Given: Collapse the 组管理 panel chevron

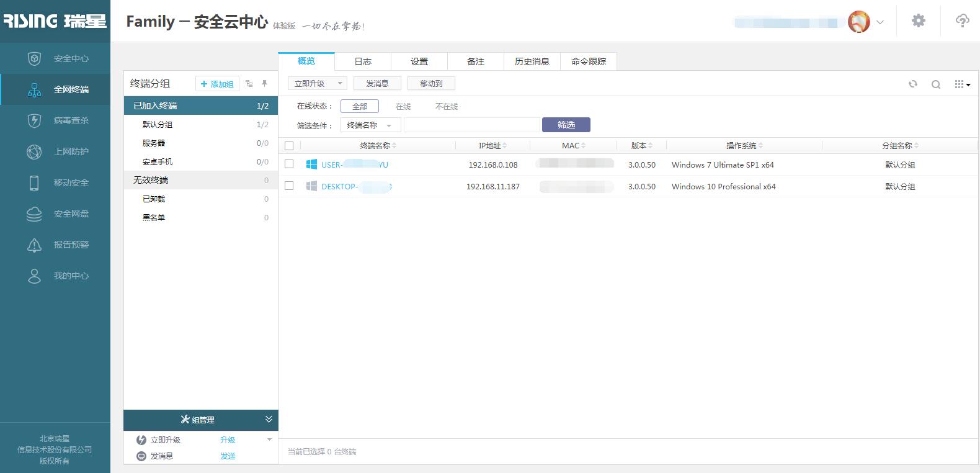Looking at the screenshot, I should click(x=269, y=420).
